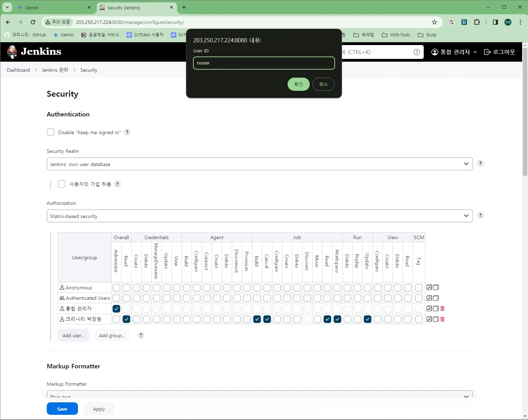Open the Security Realm dropdown
The height and width of the screenshot is (420, 528).
click(259, 164)
